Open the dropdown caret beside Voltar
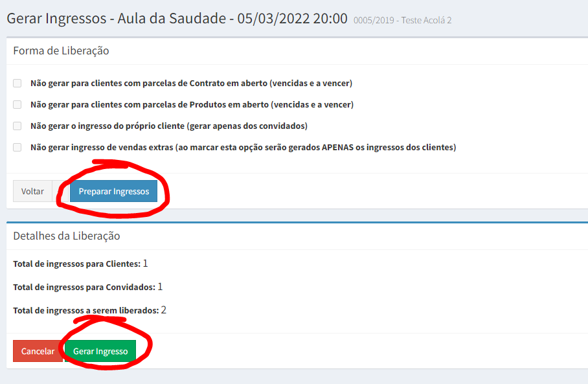Viewport: 588px width, 384px height. click(x=60, y=191)
